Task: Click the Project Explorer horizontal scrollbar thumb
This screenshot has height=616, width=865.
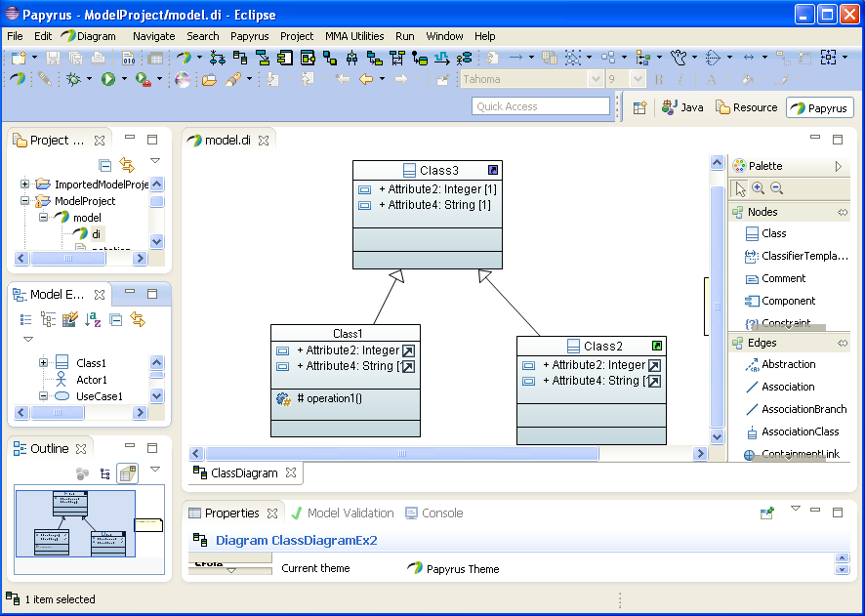Action: click(68, 258)
